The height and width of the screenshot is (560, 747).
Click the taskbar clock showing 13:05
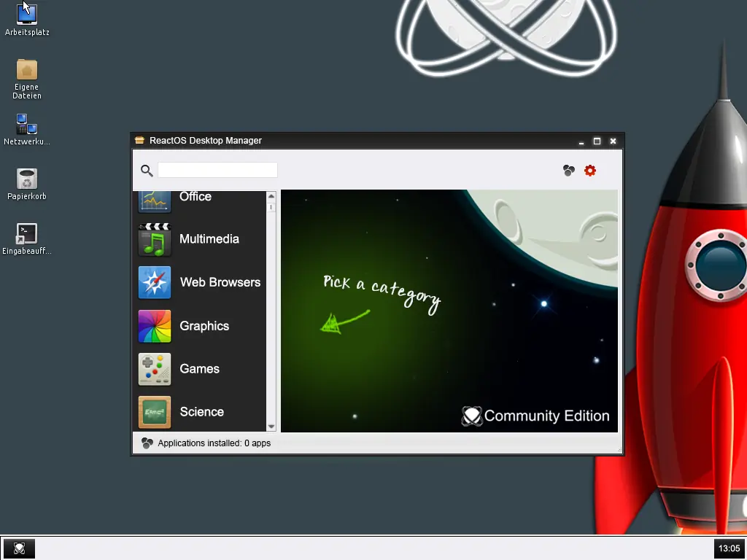[x=729, y=548]
